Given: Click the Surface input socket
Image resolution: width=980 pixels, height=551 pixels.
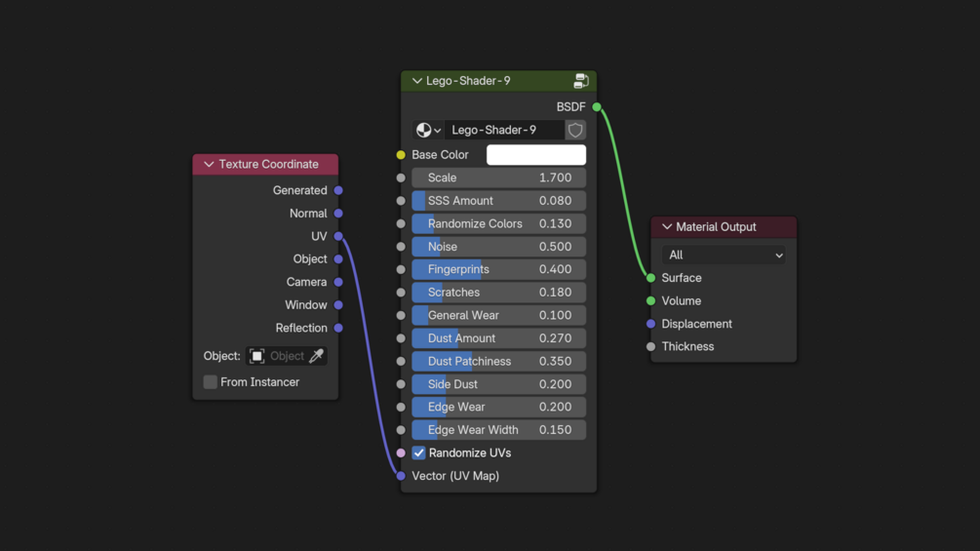Looking at the screenshot, I should click(x=650, y=278).
